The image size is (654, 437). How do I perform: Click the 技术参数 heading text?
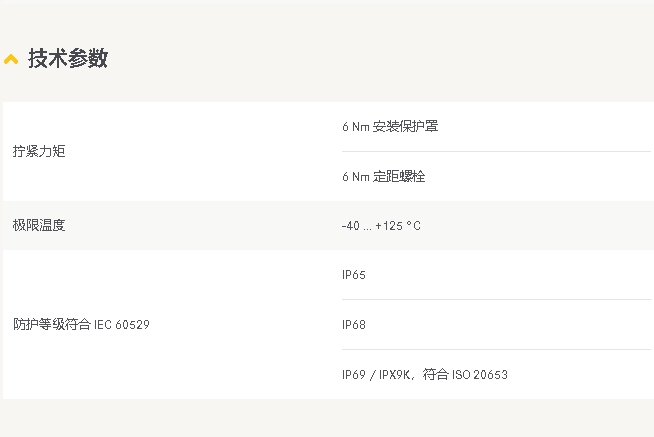[x=68, y=58]
